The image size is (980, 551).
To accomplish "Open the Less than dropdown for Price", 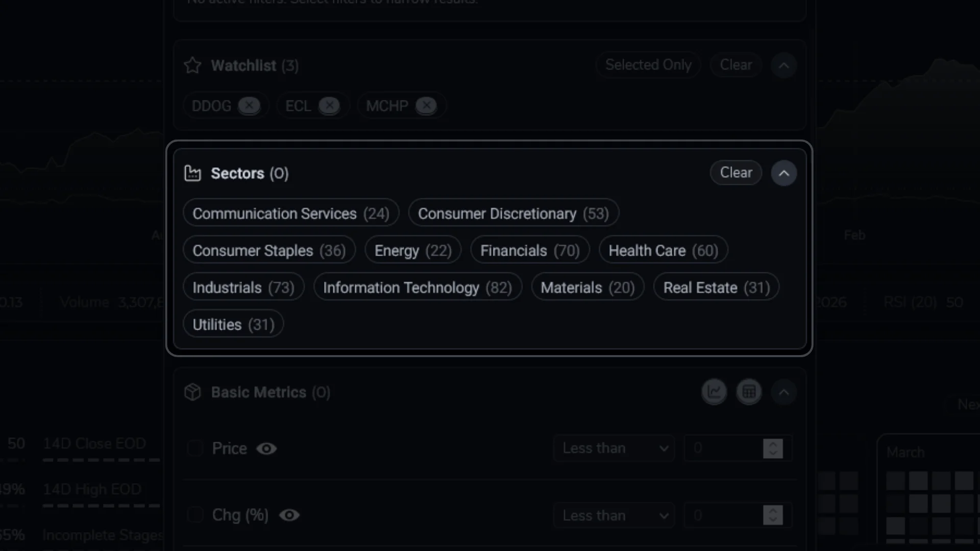I will [614, 448].
